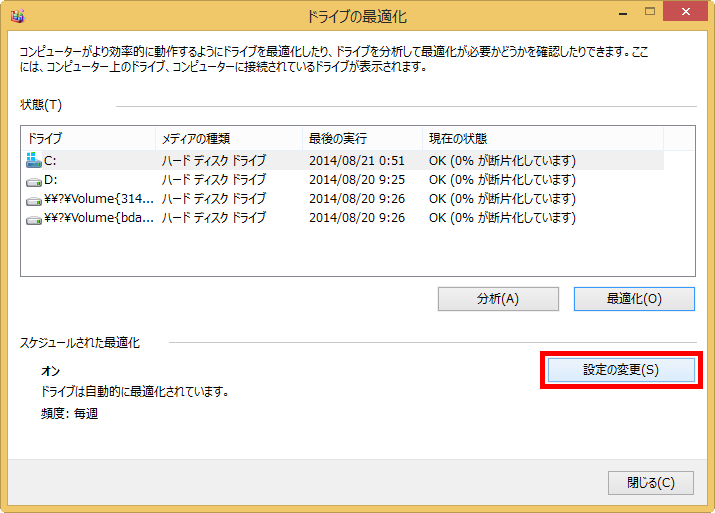Click C: row ハード ディスク ドライブ media type
This screenshot has height=513, width=715.
coord(214,161)
